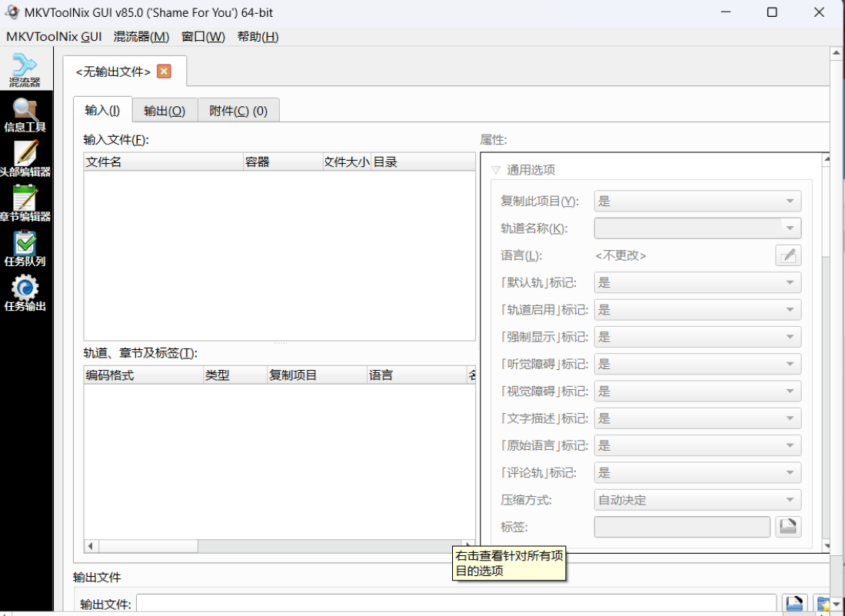Collapse the 通用选项 section
The width and height of the screenshot is (845, 616).
point(497,170)
